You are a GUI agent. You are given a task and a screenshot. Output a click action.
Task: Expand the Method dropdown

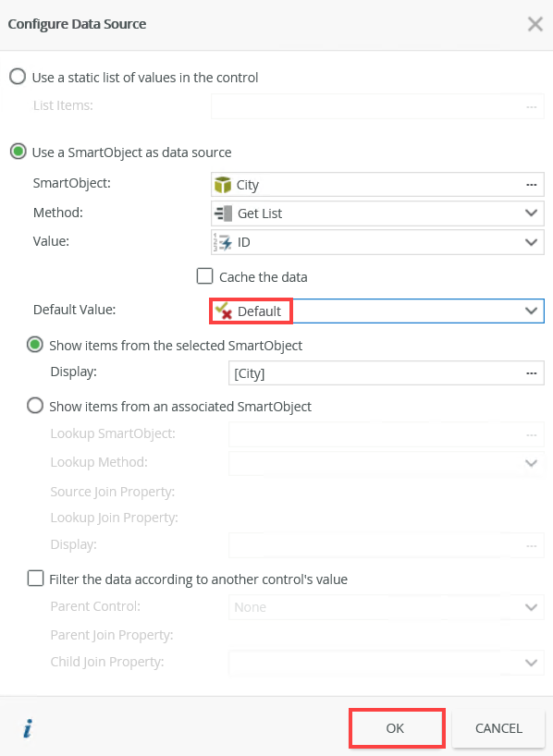pyautogui.click(x=531, y=213)
